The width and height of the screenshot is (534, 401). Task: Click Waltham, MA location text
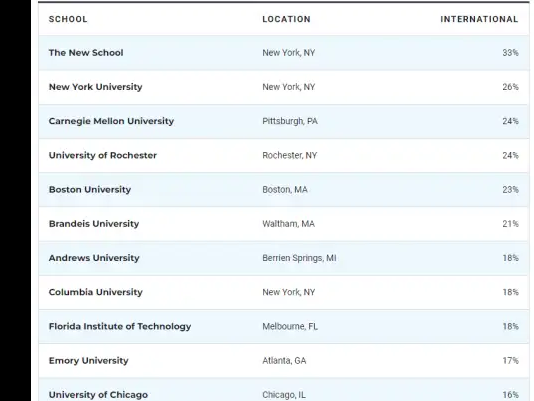(x=288, y=224)
